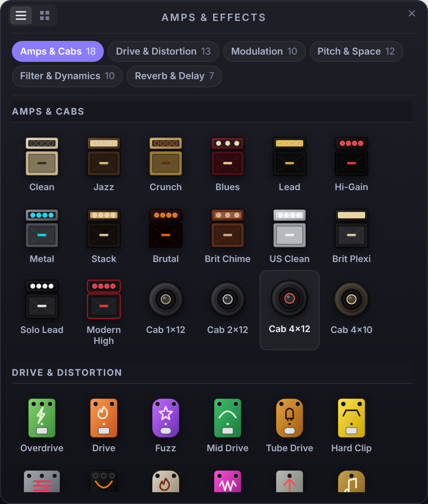This screenshot has height=504, width=428.
Task: Select the Blues amp
Action: coord(228,164)
